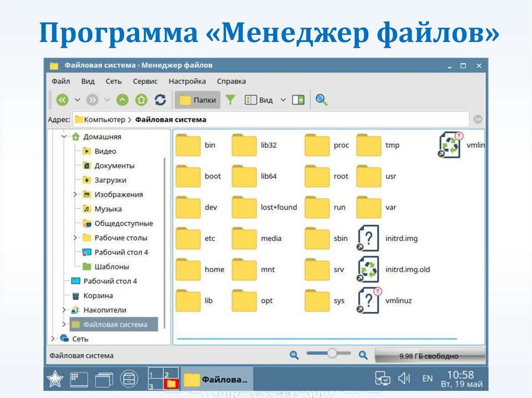Select the initrd.img file icon
The height and width of the screenshot is (398, 532).
[368, 238]
